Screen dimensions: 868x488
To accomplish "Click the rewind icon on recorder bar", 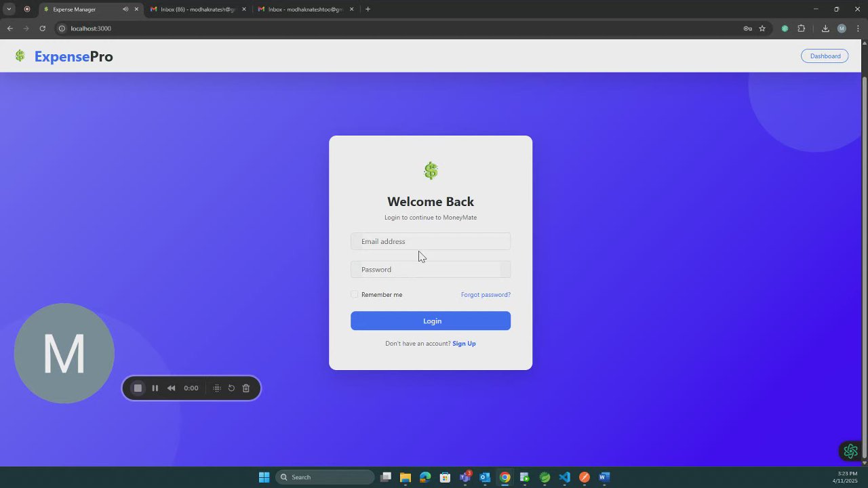I will [x=172, y=388].
